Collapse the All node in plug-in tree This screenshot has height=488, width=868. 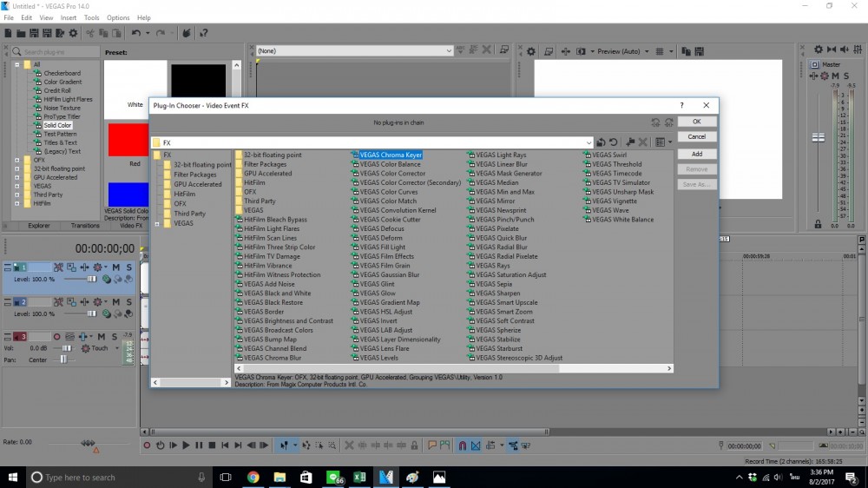[x=17, y=65]
